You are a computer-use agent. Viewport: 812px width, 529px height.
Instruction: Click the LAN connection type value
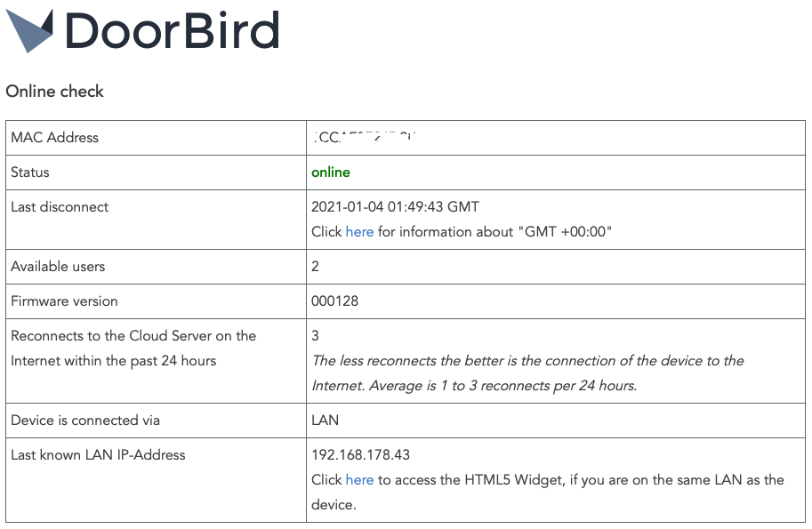point(325,420)
